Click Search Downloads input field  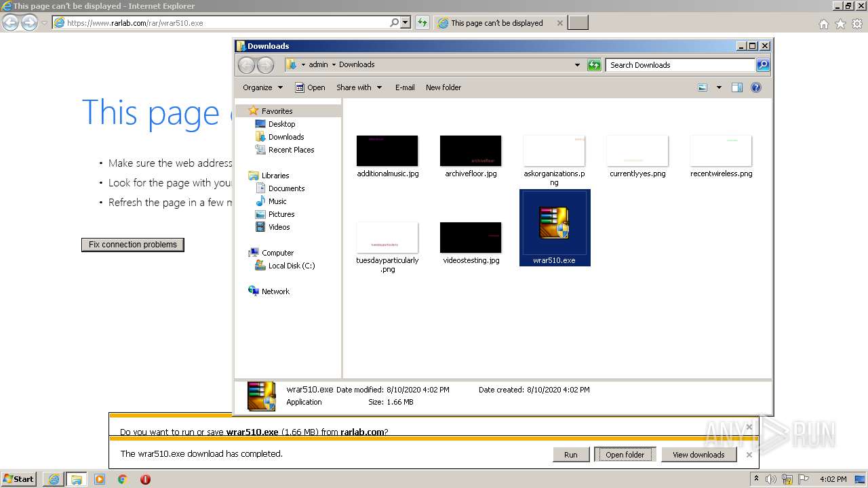point(680,65)
